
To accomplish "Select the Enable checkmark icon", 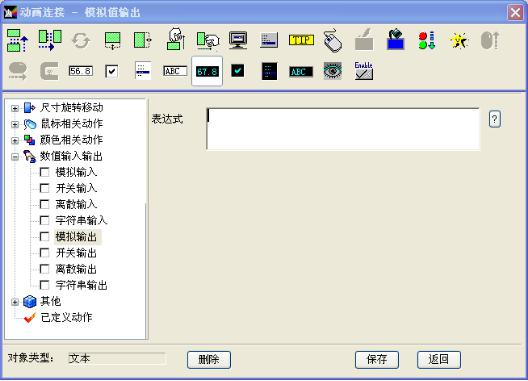I will pyautogui.click(x=363, y=71).
